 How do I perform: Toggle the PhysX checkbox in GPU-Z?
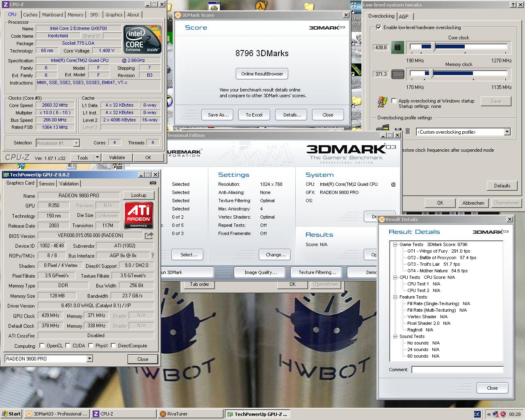pyautogui.click(x=91, y=345)
